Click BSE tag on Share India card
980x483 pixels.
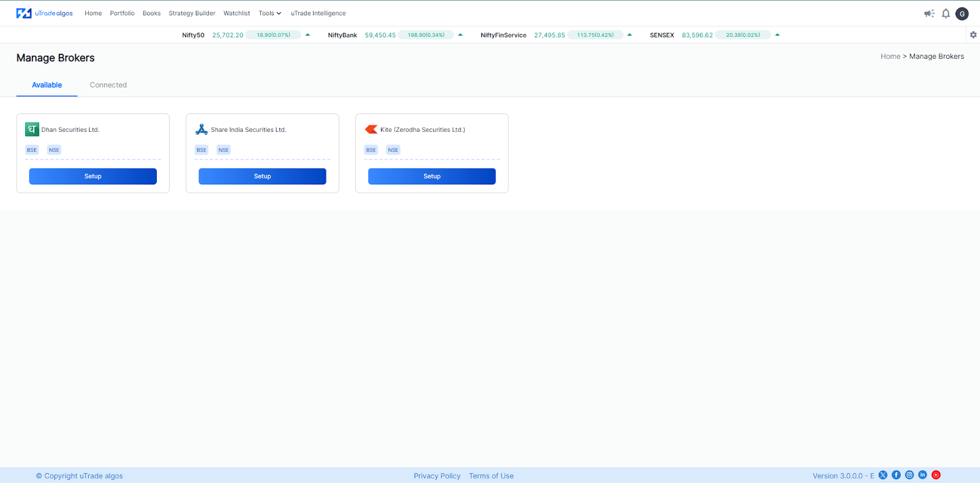202,150
